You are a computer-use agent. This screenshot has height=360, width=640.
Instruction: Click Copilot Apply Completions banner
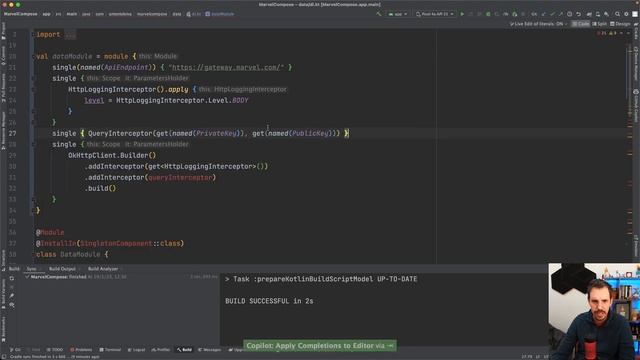pyautogui.click(x=320, y=346)
